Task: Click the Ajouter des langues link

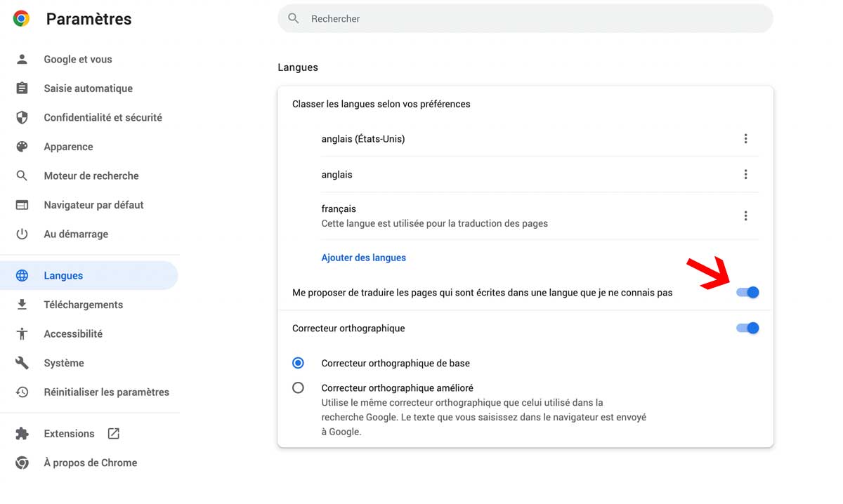Action: pos(363,258)
